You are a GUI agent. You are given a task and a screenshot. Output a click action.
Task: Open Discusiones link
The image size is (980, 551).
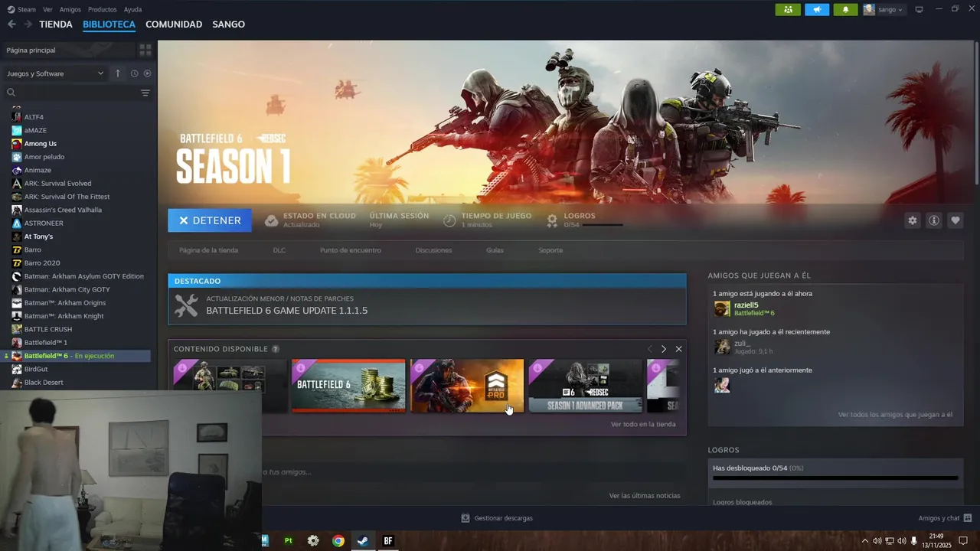(x=433, y=250)
